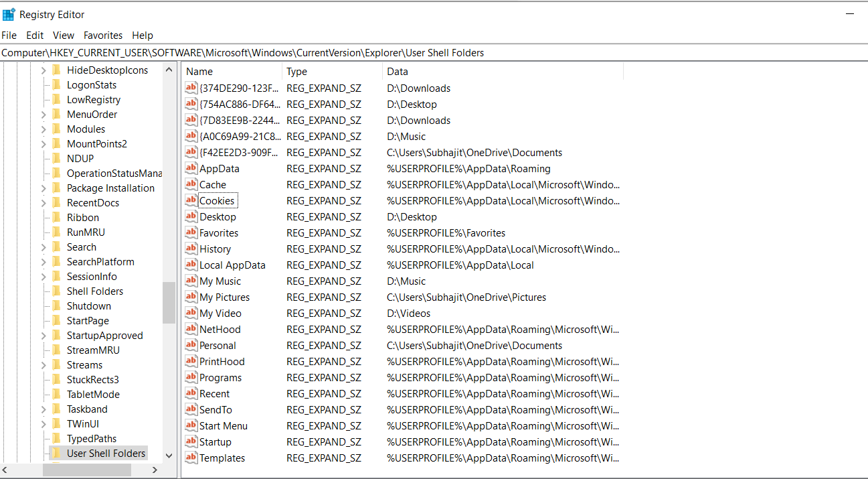Expand the Package Installation node
This screenshot has width=868, height=479.
[44, 188]
